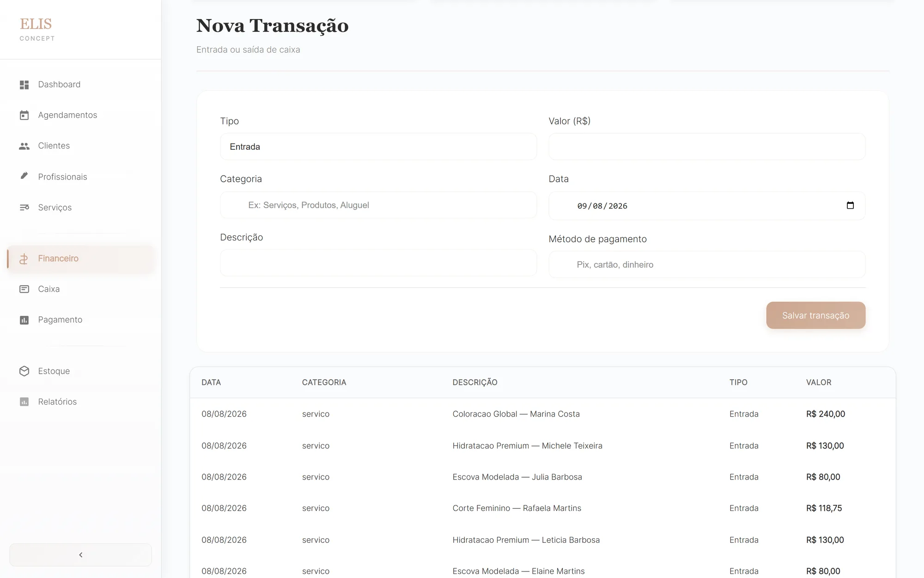
Task: Click the ELIS Concept logo
Action: (x=37, y=29)
